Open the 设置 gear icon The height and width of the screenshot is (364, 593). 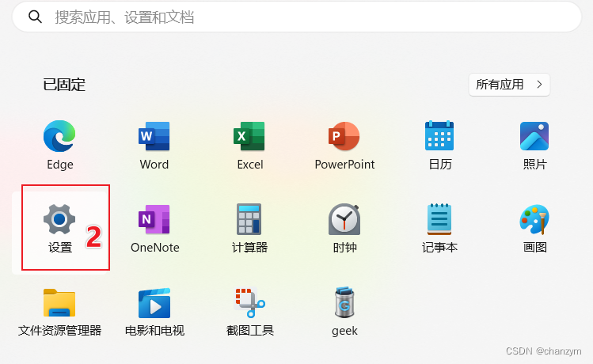[x=59, y=219]
